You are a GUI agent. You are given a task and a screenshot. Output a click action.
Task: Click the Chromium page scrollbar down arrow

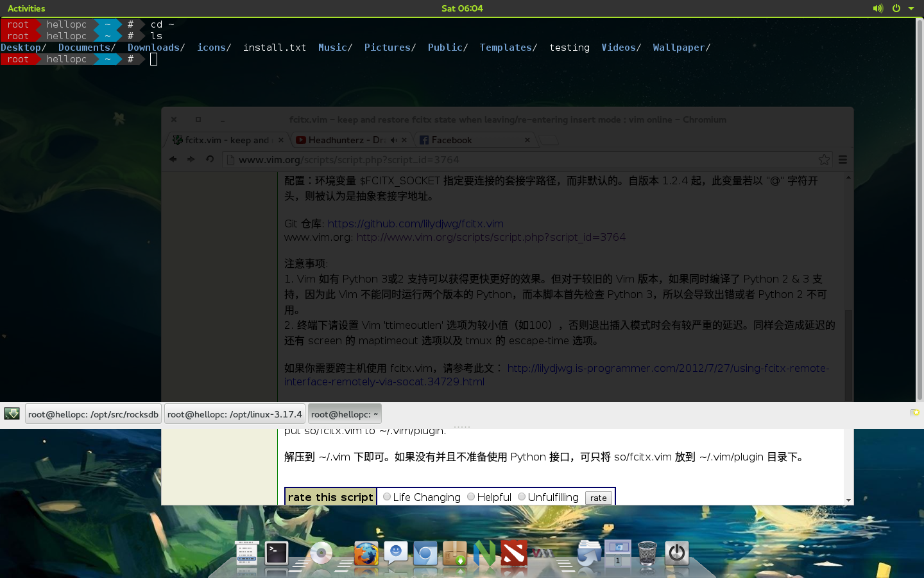coord(848,500)
